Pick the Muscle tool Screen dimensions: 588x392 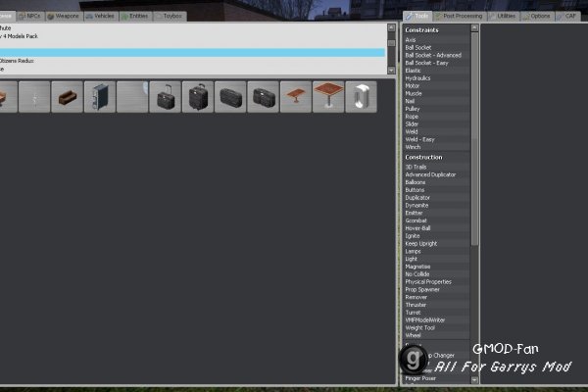[436, 93]
